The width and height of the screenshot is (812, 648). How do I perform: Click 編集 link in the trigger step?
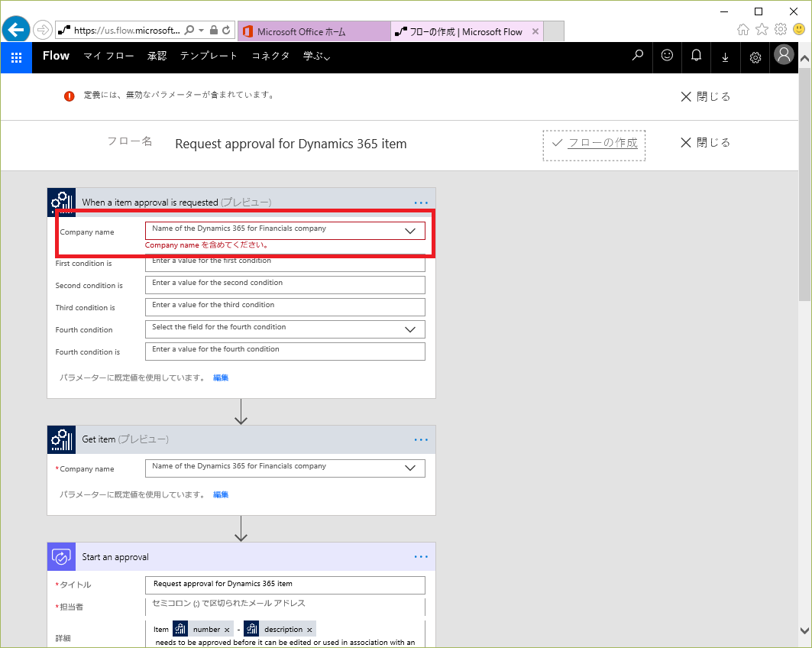pos(221,377)
